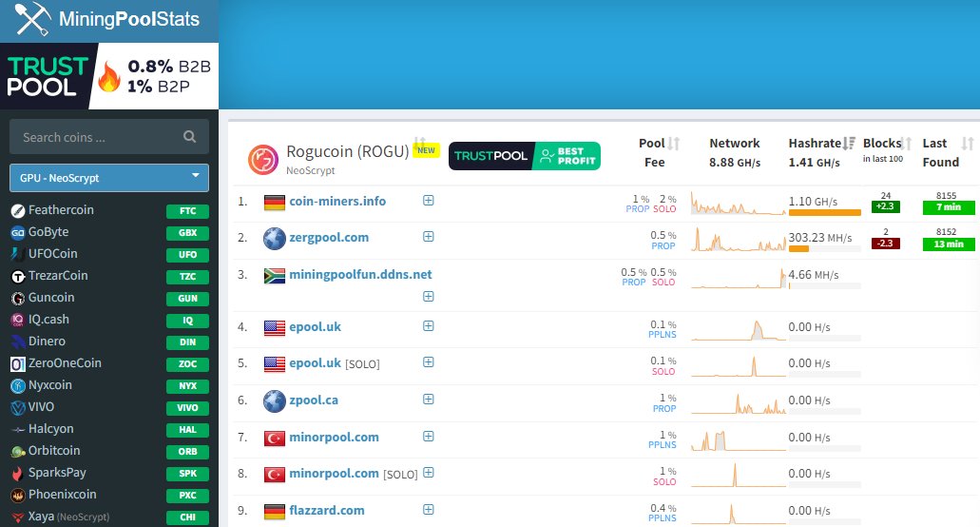Viewport: 980px width, 527px height.
Task: Expand details for coin-miners.info
Action: tap(428, 201)
